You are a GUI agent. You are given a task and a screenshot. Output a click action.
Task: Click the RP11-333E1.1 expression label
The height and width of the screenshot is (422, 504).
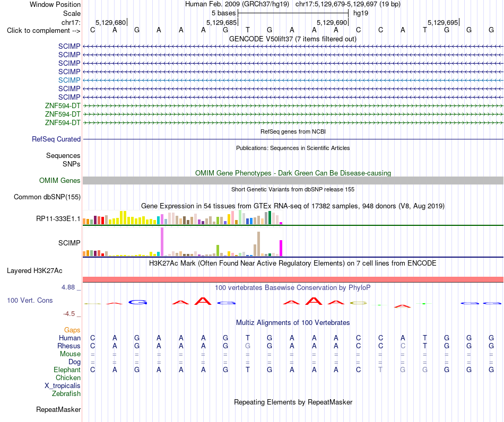(x=58, y=219)
